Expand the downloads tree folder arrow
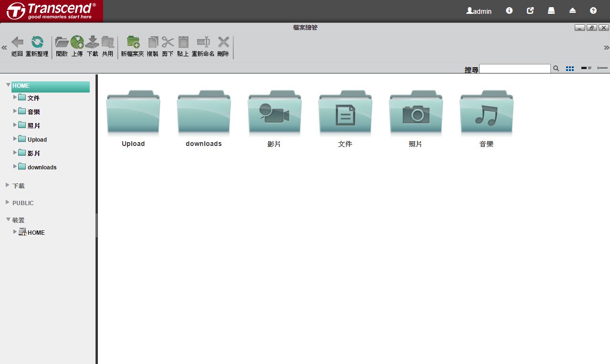610x364 pixels. pos(15,166)
